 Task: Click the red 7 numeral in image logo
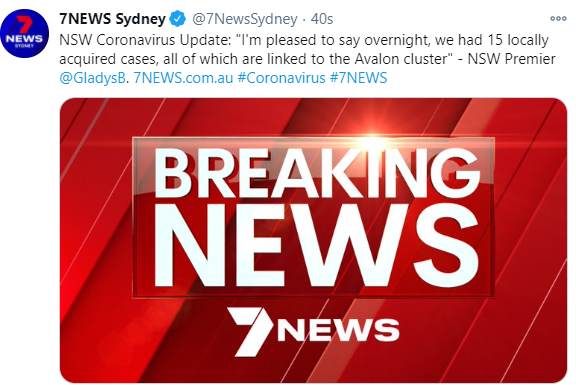(x=251, y=331)
